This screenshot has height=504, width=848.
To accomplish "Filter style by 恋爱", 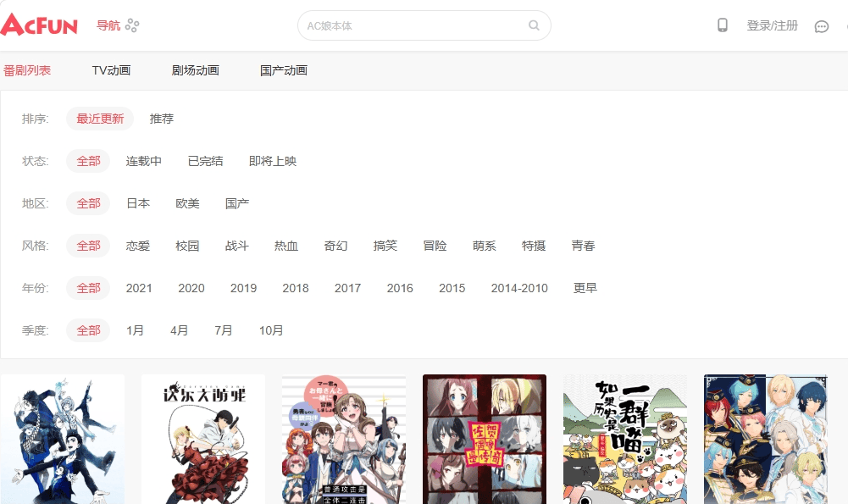I will (x=138, y=246).
